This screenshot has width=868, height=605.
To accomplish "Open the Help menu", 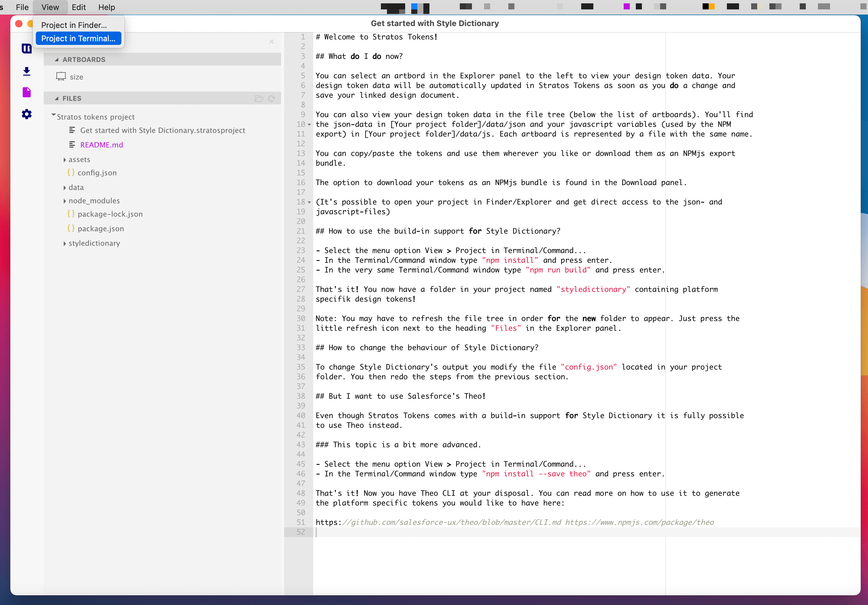I will [107, 7].
